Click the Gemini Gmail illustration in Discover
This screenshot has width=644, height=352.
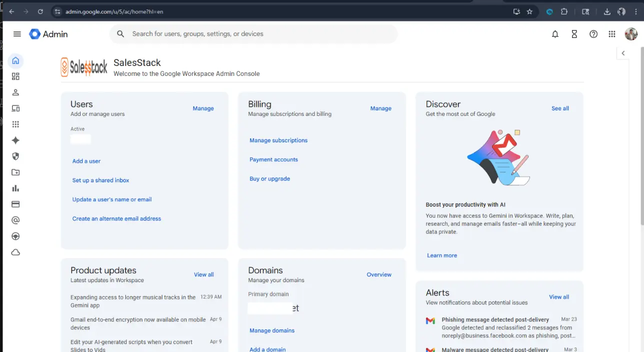[x=499, y=157]
